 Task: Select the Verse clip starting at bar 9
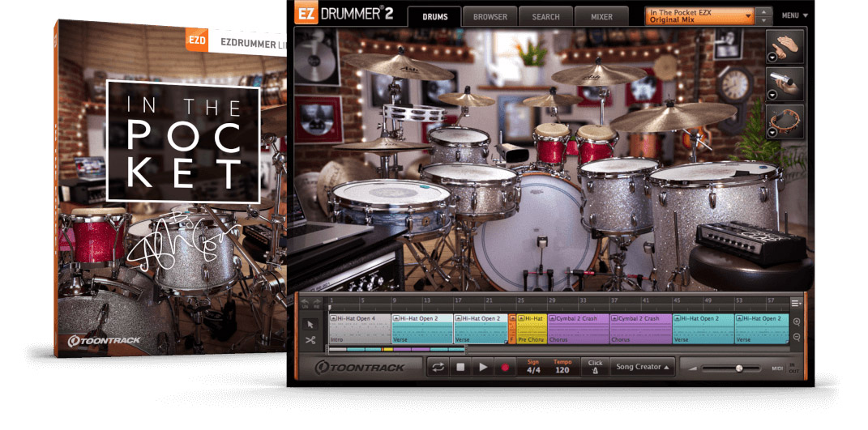pyautogui.click(x=422, y=330)
